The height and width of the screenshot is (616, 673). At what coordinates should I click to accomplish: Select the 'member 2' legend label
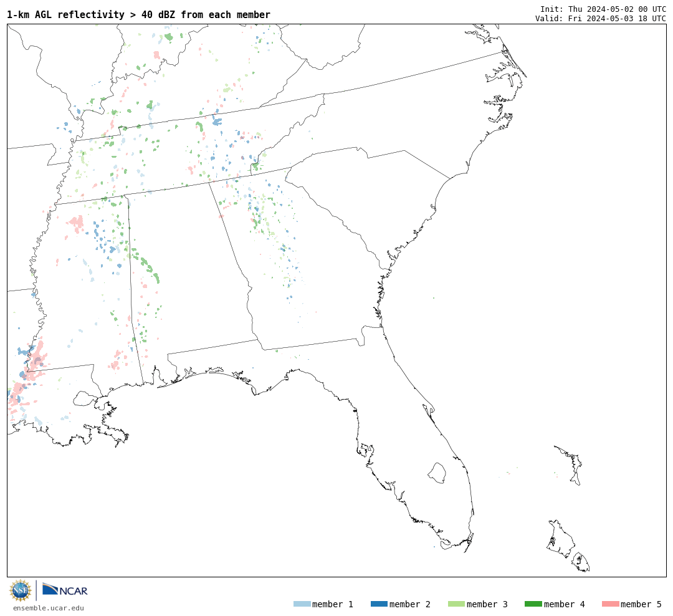coord(410,604)
